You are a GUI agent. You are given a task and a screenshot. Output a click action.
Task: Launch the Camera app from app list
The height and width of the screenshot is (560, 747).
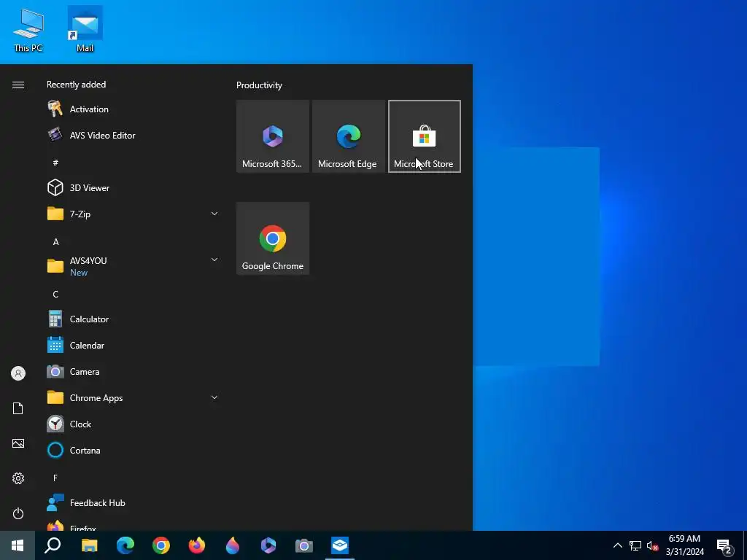(134, 371)
